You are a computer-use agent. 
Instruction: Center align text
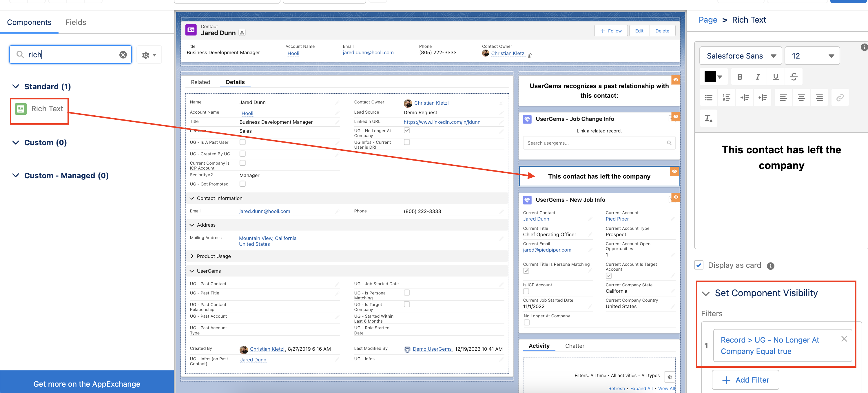tap(801, 98)
